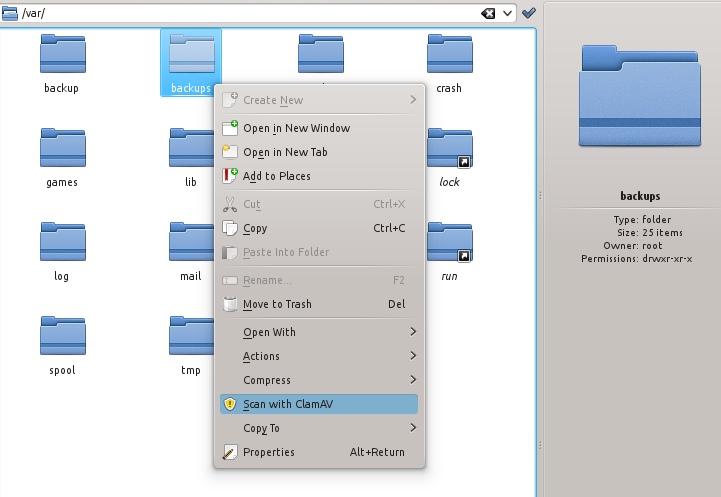Select the games folder icon
Screen dimensions: 721x497
click(63, 148)
